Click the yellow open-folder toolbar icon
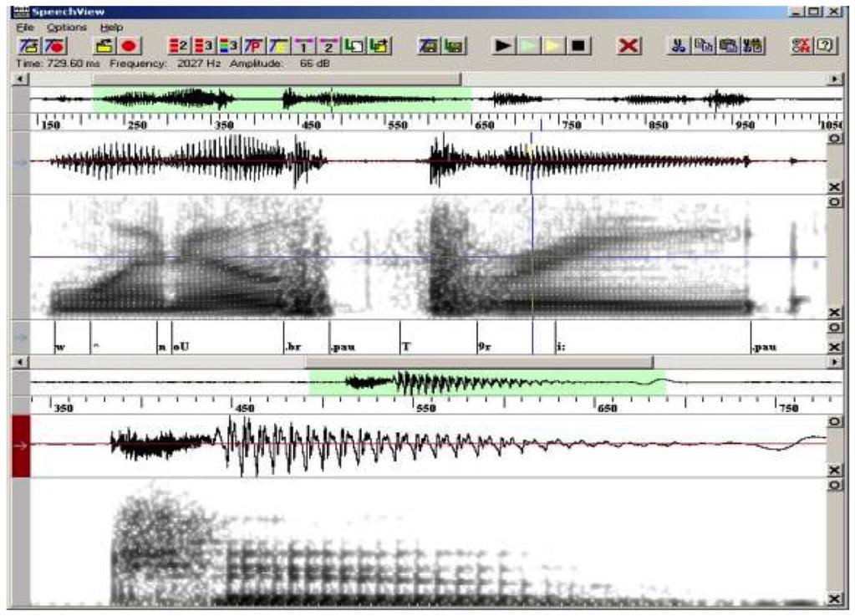 point(104,46)
